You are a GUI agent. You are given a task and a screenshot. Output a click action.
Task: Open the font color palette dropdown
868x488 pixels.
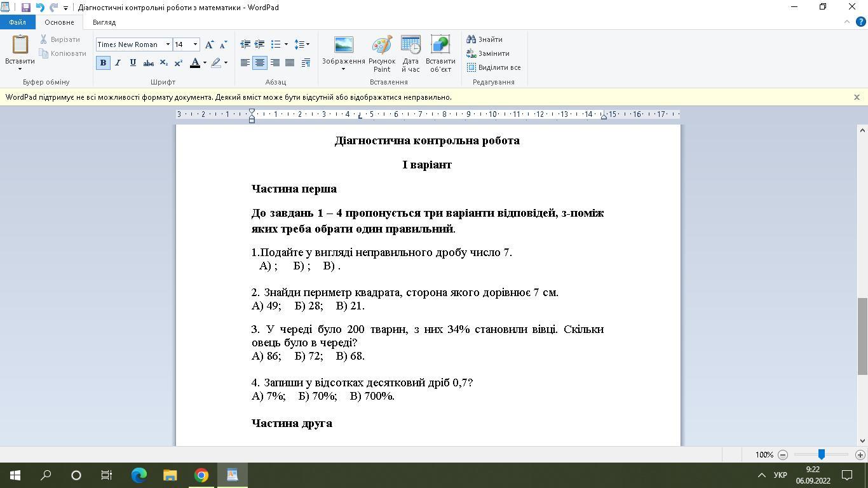click(x=205, y=63)
